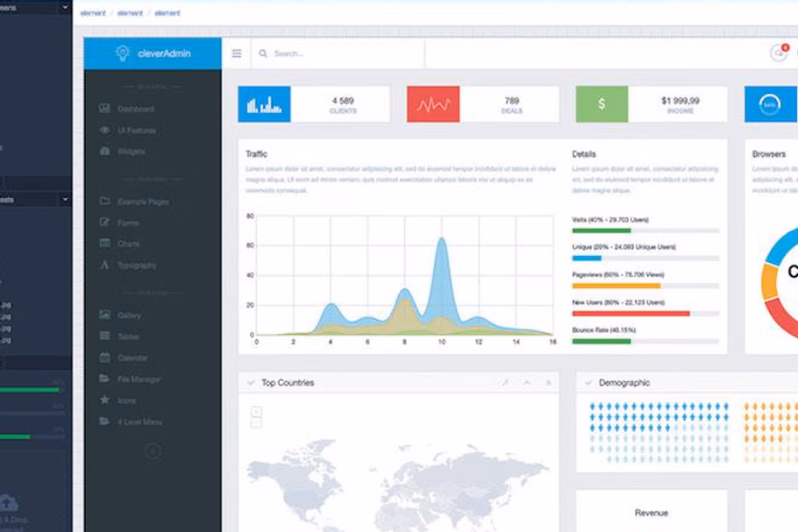The height and width of the screenshot is (532, 798).
Task: Go to Calendar in the sidebar
Action: [132, 358]
